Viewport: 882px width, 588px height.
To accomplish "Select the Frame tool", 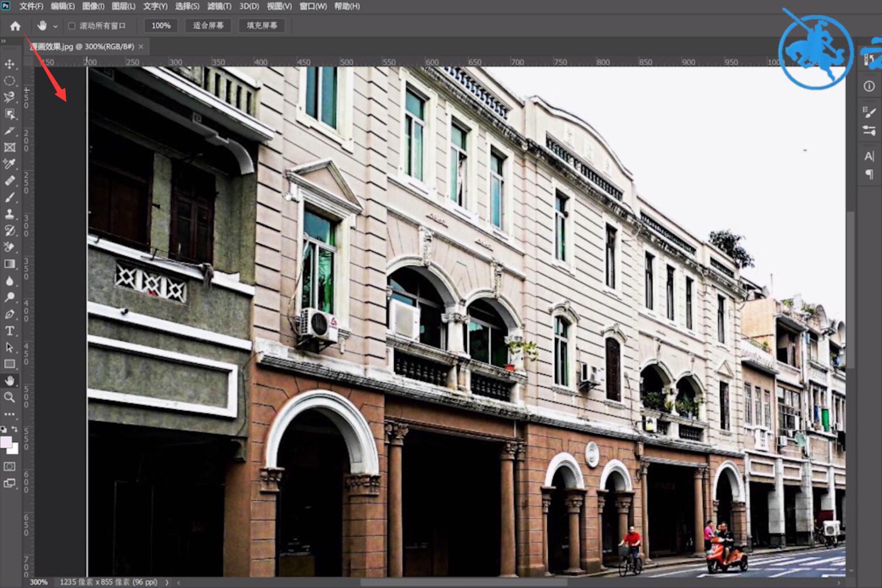I will tap(10, 147).
